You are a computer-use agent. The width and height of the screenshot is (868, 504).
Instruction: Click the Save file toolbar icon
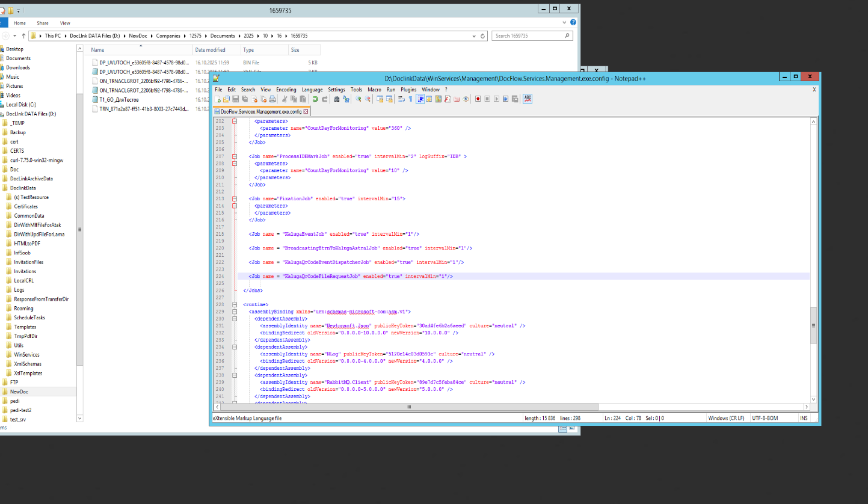tap(236, 99)
